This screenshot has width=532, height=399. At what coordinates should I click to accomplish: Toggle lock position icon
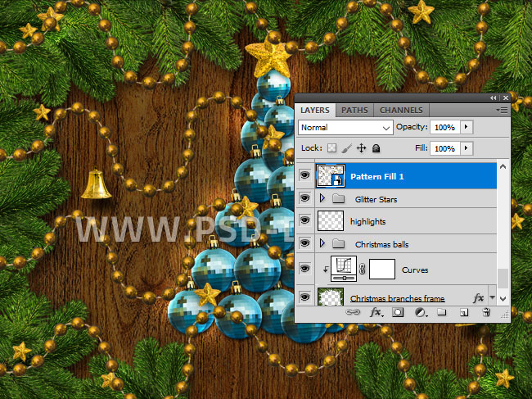[x=361, y=148]
